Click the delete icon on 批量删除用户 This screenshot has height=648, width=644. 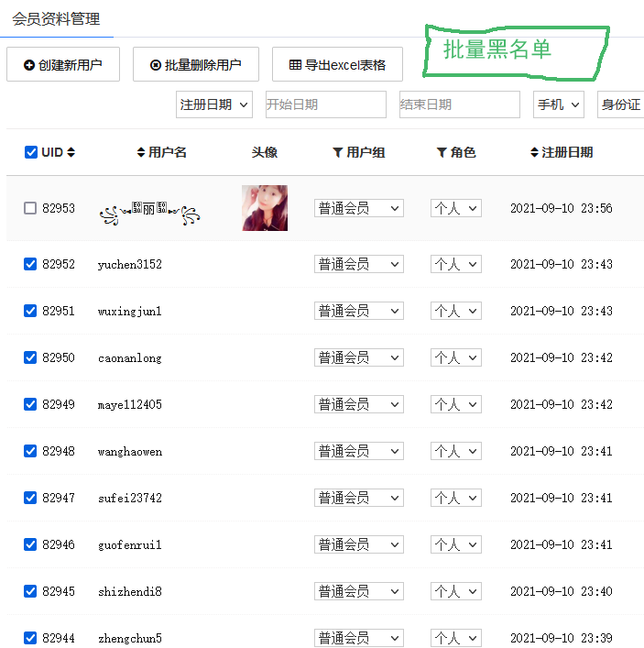tap(156, 65)
